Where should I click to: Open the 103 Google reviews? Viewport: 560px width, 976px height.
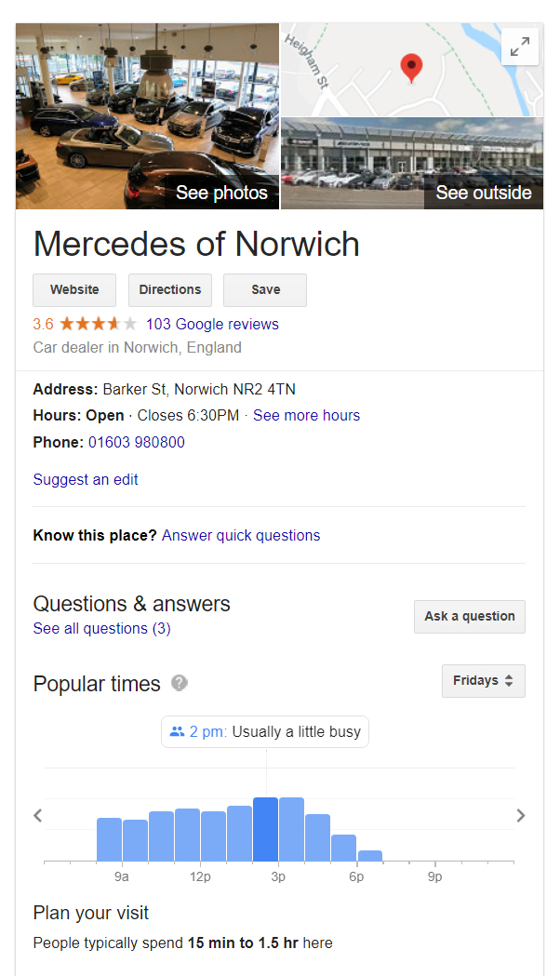[211, 324]
